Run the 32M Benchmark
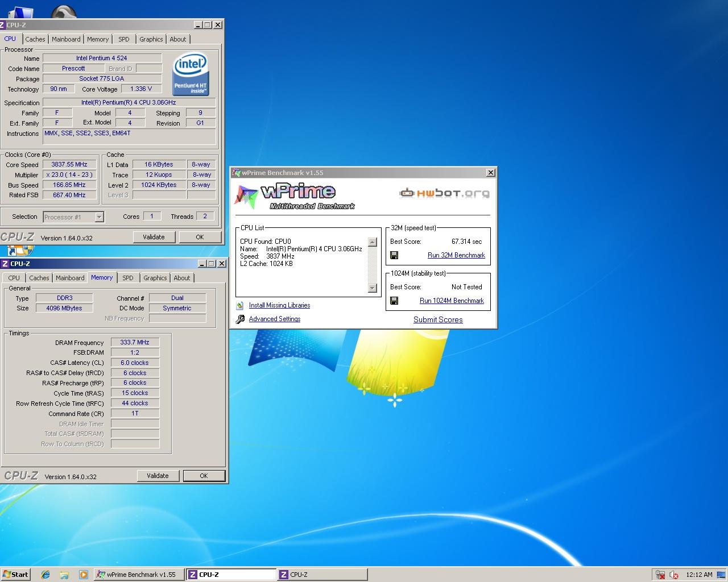 pos(456,255)
